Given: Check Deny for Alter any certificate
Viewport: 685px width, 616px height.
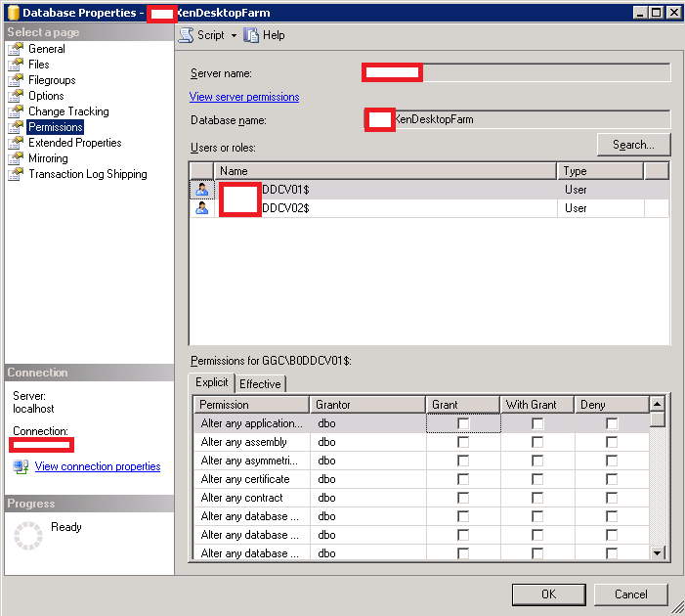Looking at the screenshot, I should pos(612,479).
